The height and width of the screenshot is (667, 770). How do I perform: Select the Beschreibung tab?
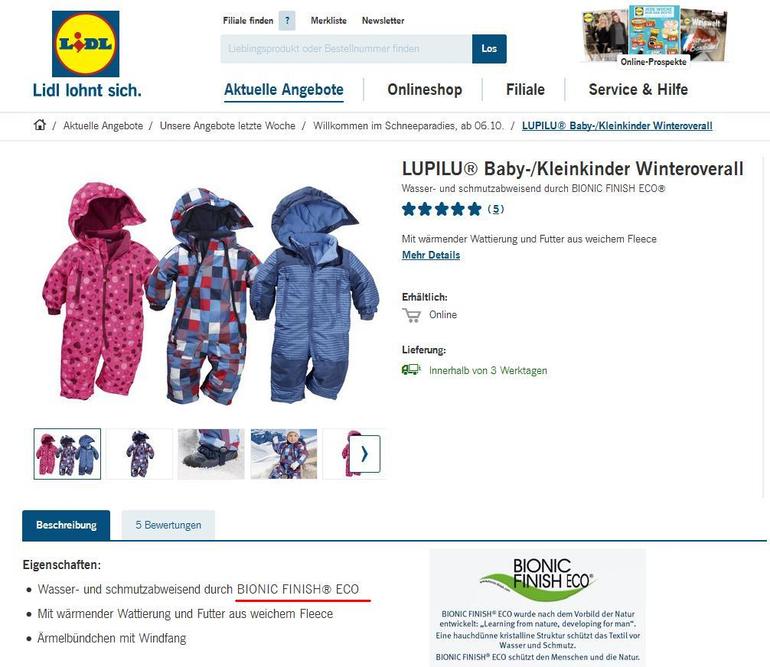point(66,525)
